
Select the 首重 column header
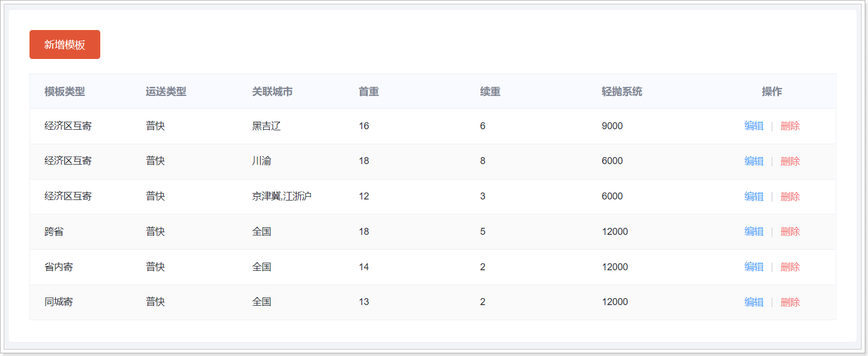[x=369, y=92]
